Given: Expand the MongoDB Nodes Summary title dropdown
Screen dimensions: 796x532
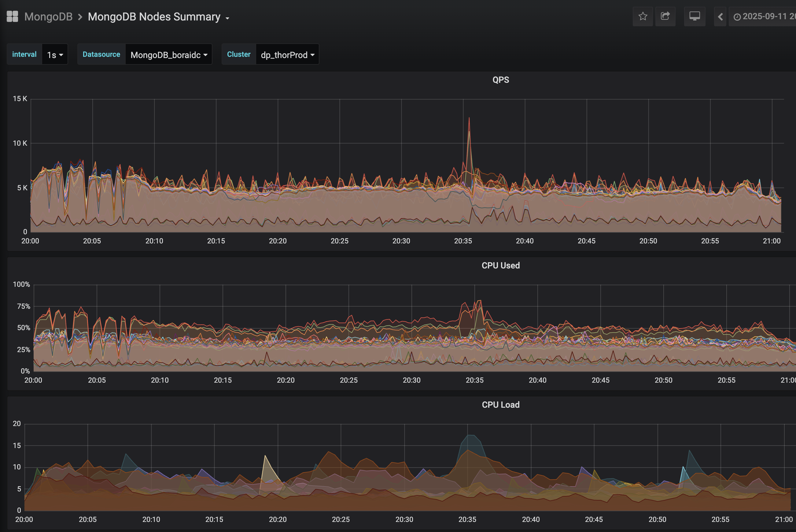Looking at the screenshot, I should pos(154,16).
